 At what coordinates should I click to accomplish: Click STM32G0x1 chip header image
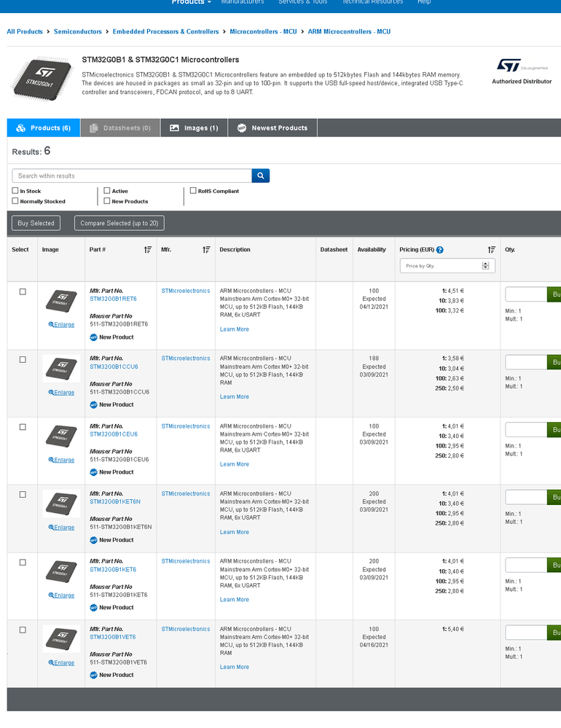[42, 78]
